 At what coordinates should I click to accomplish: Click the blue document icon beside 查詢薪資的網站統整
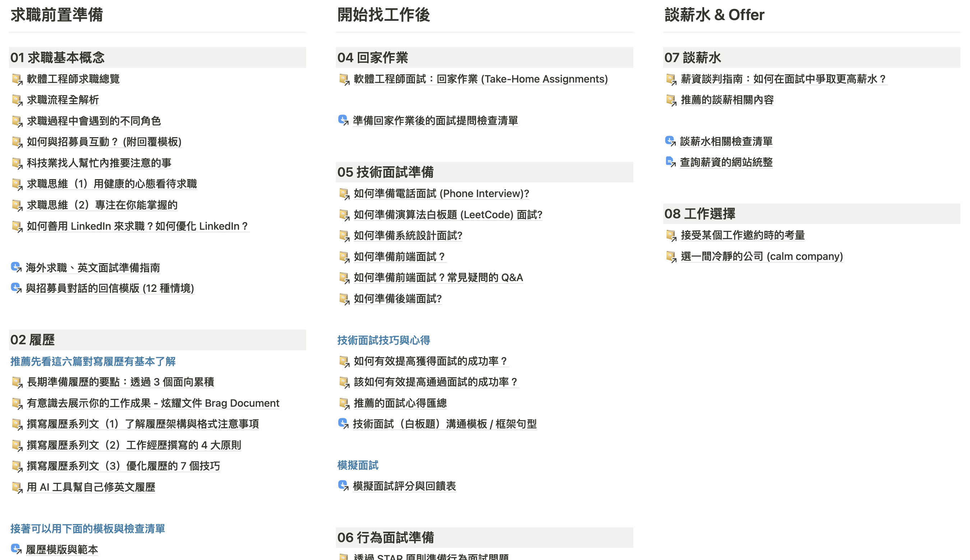pos(670,162)
